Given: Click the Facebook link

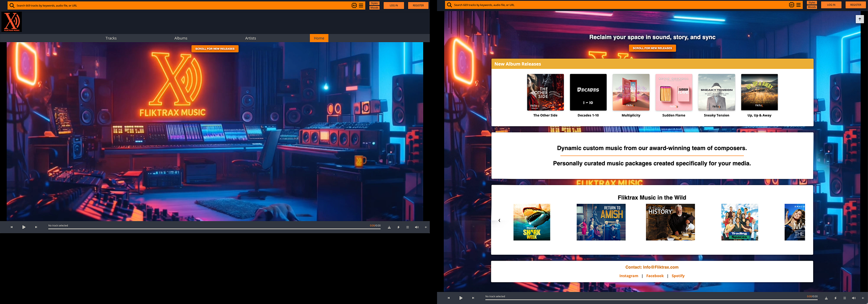Looking at the screenshot, I should pos(655,276).
